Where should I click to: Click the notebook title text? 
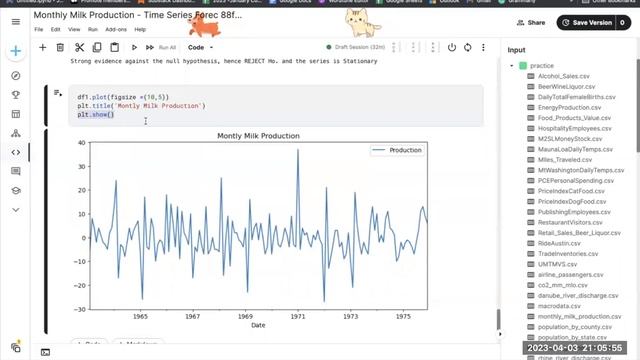click(138, 15)
